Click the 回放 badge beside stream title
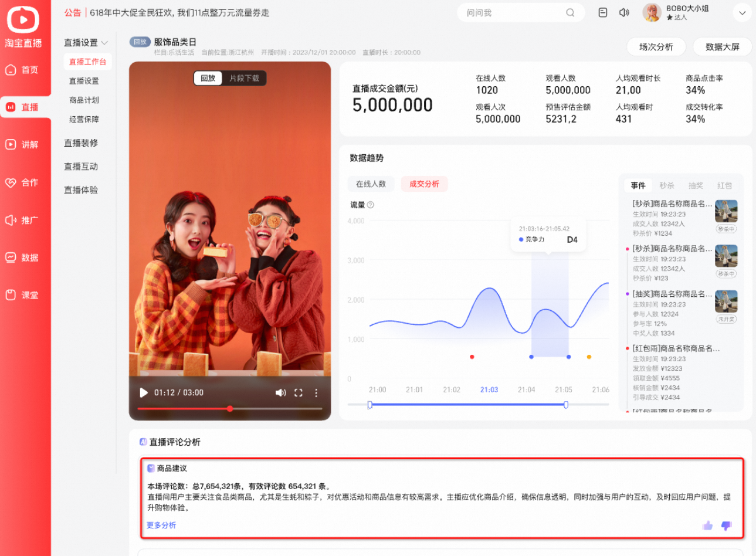756x556 pixels. click(140, 42)
